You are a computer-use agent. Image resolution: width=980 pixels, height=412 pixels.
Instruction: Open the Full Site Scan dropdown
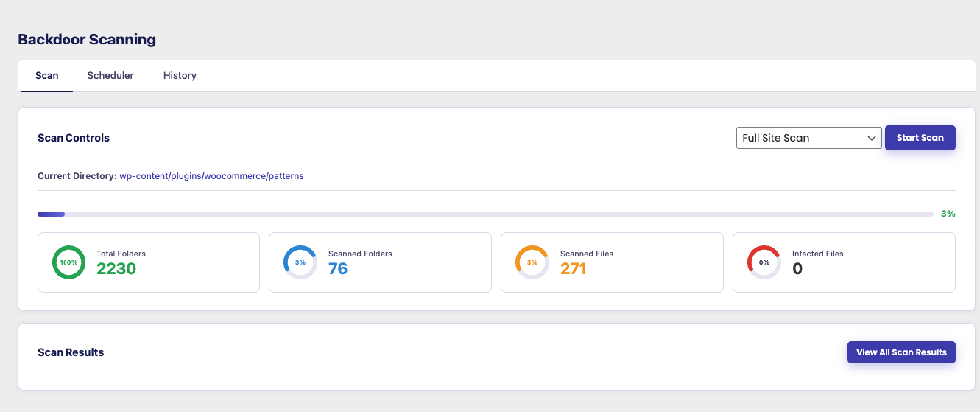tap(808, 138)
